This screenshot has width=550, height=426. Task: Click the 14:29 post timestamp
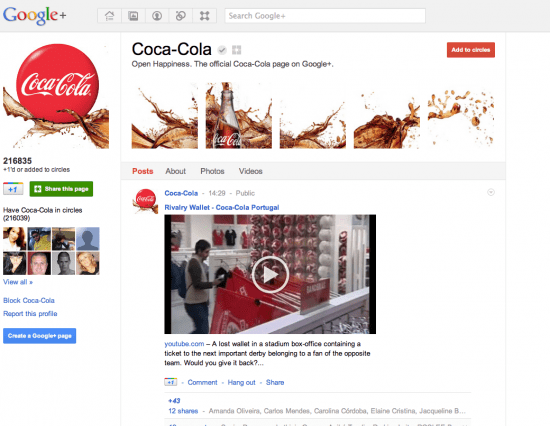[217, 193]
